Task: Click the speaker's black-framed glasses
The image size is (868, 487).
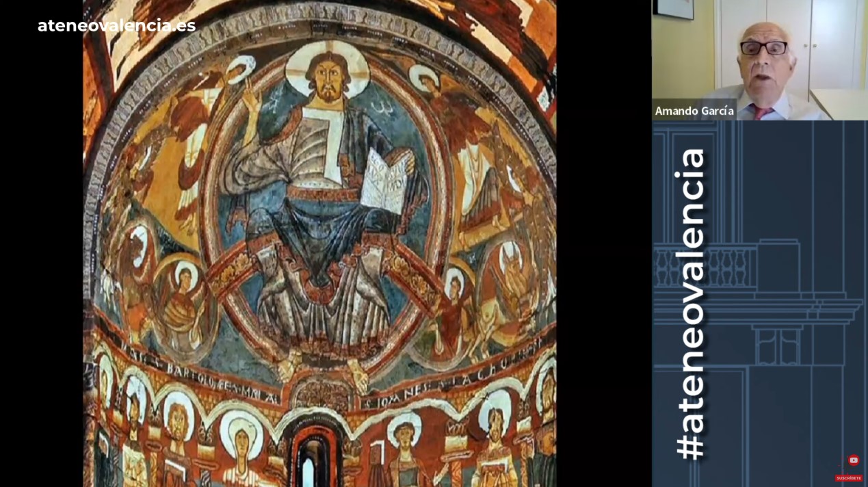Action: pos(763,48)
